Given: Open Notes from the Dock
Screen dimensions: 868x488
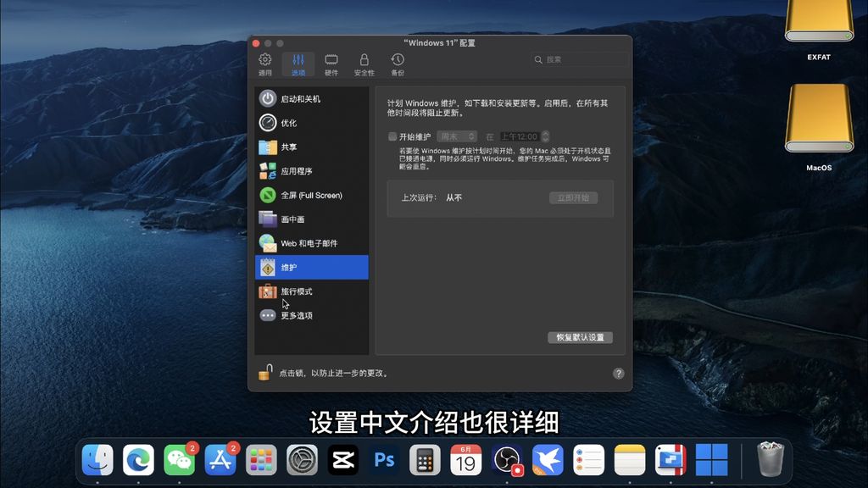Looking at the screenshot, I should pyautogui.click(x=630, y=460).
